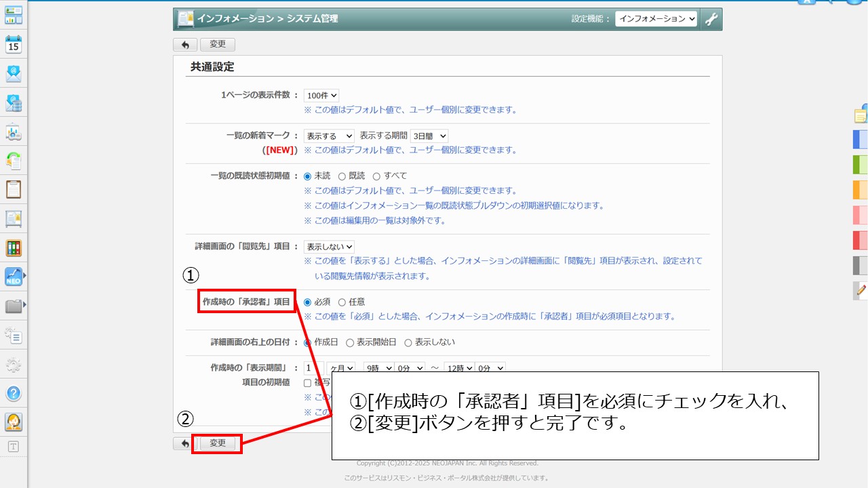
Task: Choose 既読 as default read status
Action: click(342, 176)
